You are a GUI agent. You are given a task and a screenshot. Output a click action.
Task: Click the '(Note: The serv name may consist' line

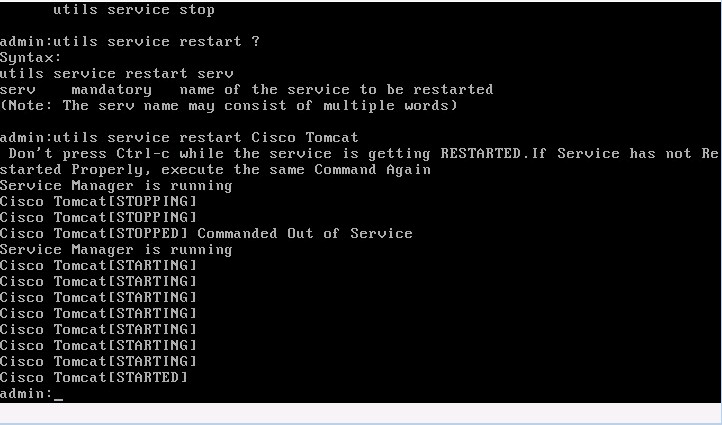(x=229, y=105)
